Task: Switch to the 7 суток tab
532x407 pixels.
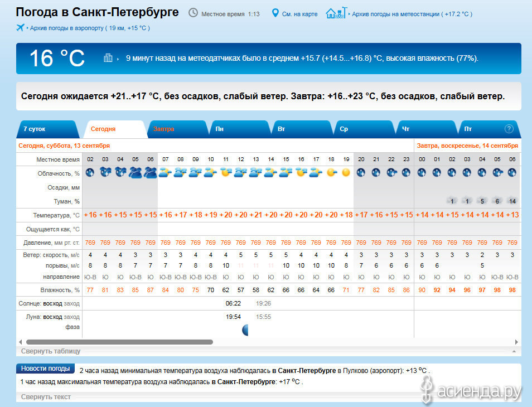Action: click(47, 129)
